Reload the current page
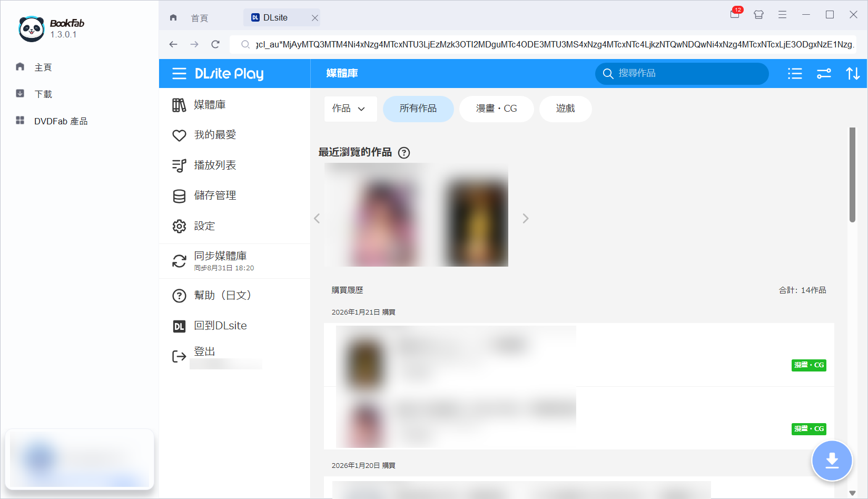 [215, 44]
